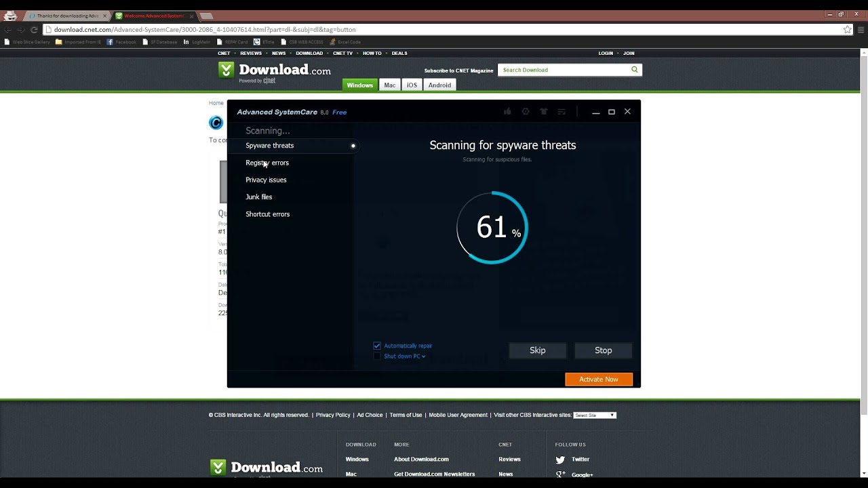Click the JOIN link

coord(629,53)
